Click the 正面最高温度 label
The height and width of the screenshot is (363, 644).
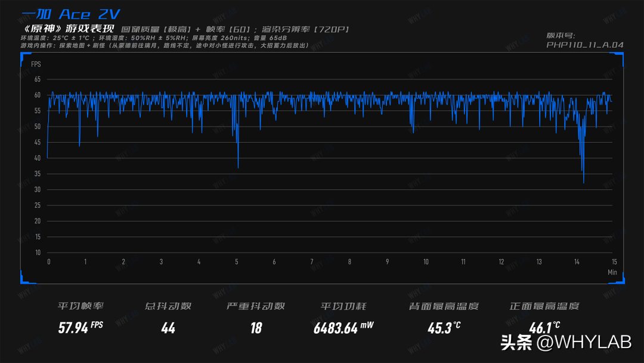tap(544, 306)
